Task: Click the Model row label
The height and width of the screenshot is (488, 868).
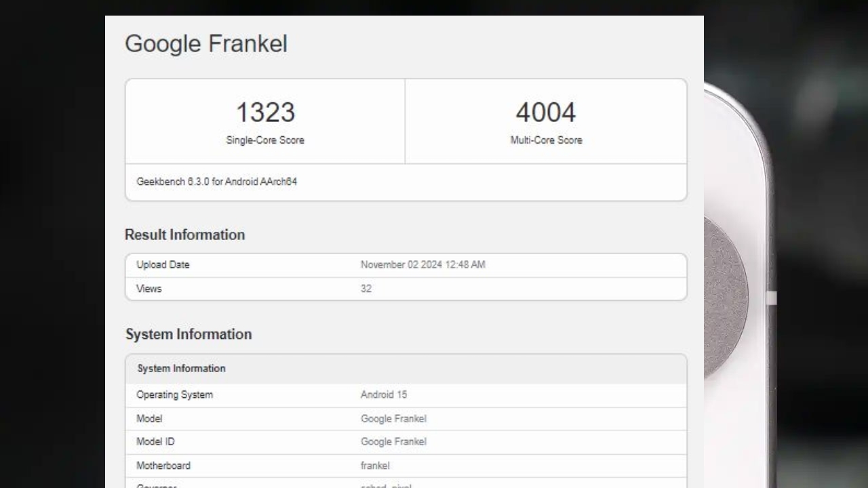Action: (x=149, y=419)
